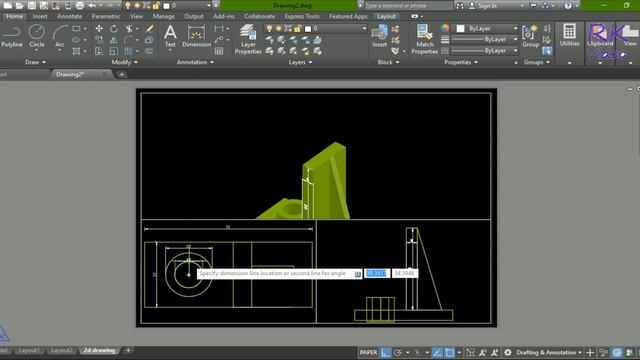Add new layout with plus button
This screenshot has height=360, width=640.
(x=128, y=351)
